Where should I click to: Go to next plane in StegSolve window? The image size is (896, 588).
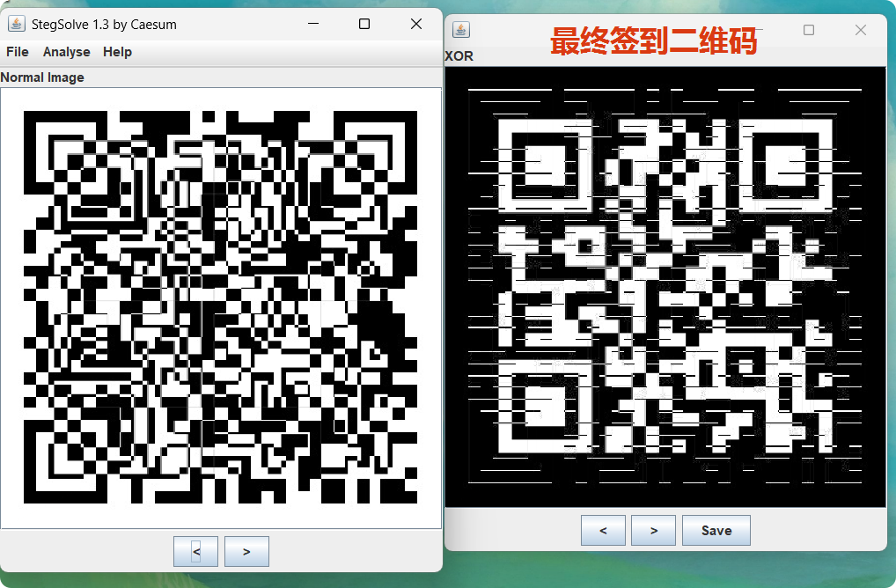point(246,551)
